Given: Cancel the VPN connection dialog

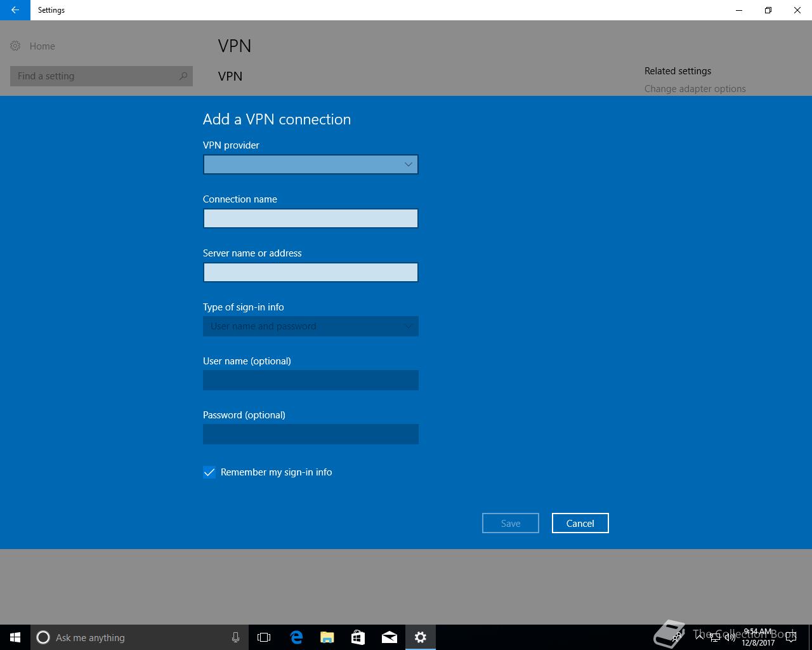Looking at the screenshot, I should click(x=580, y=523).
